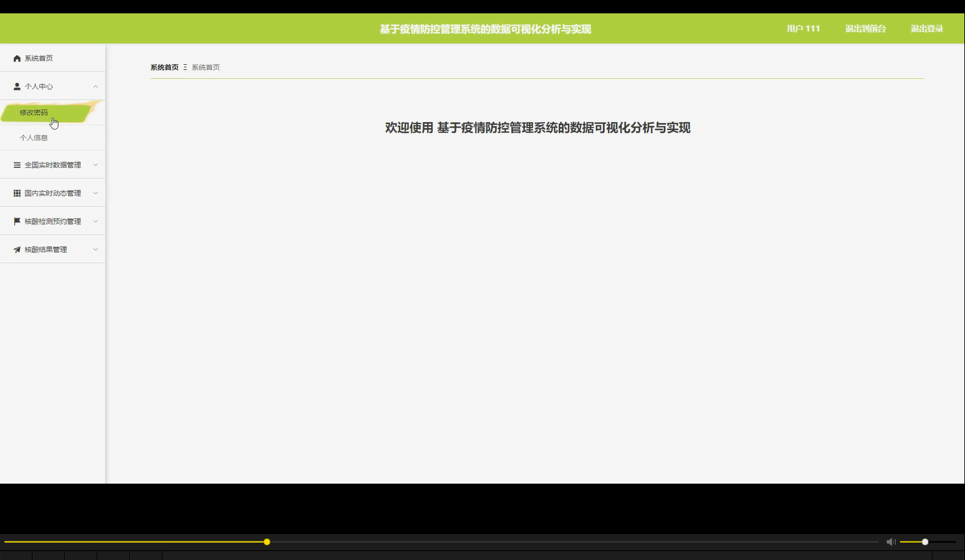The height and width of the screenshot is (560, 965).
Task: Click the grey 系统首页 breadcrumb item
Action: (x=206, y=67)
